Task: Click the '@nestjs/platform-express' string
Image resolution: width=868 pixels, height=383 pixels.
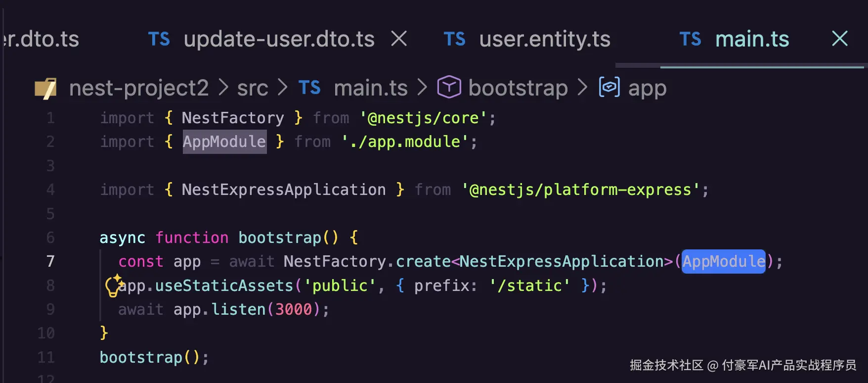Action: [581, 190]
